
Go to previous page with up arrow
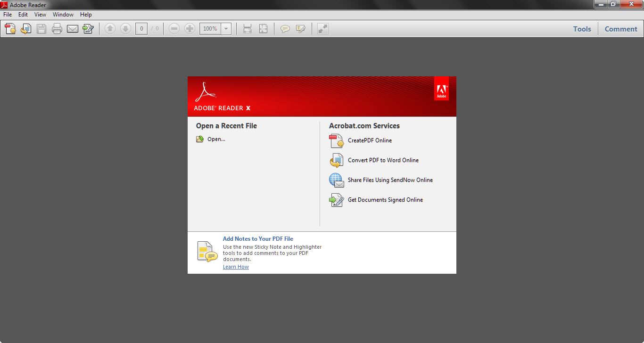(110, 29)
